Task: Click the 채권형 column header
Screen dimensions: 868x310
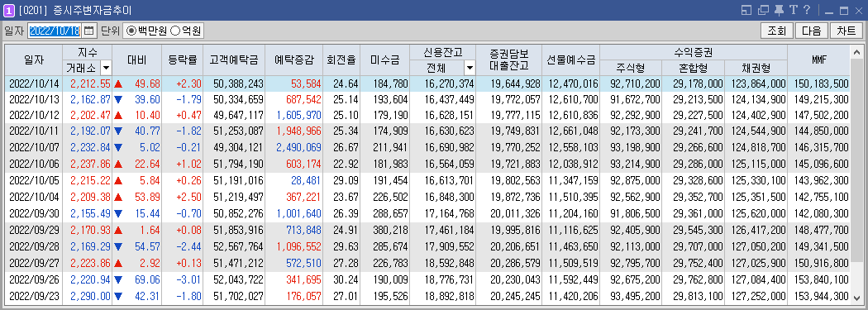Action: (756, 68)
